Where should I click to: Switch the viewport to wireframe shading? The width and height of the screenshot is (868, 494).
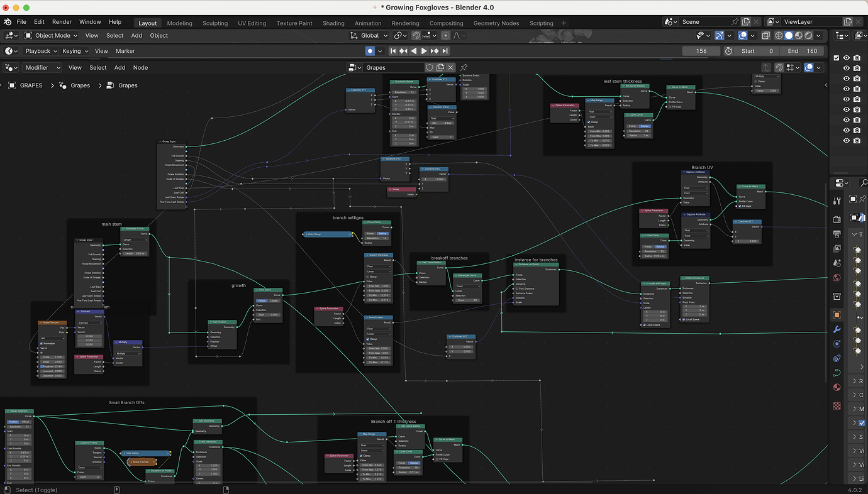tap(779, 35)
